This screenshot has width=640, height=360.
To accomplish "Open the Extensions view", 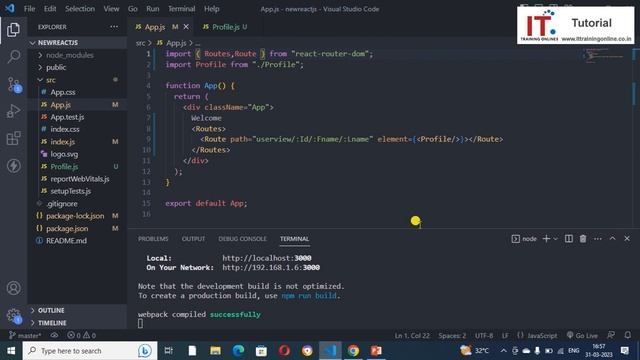I will [13, 138].
